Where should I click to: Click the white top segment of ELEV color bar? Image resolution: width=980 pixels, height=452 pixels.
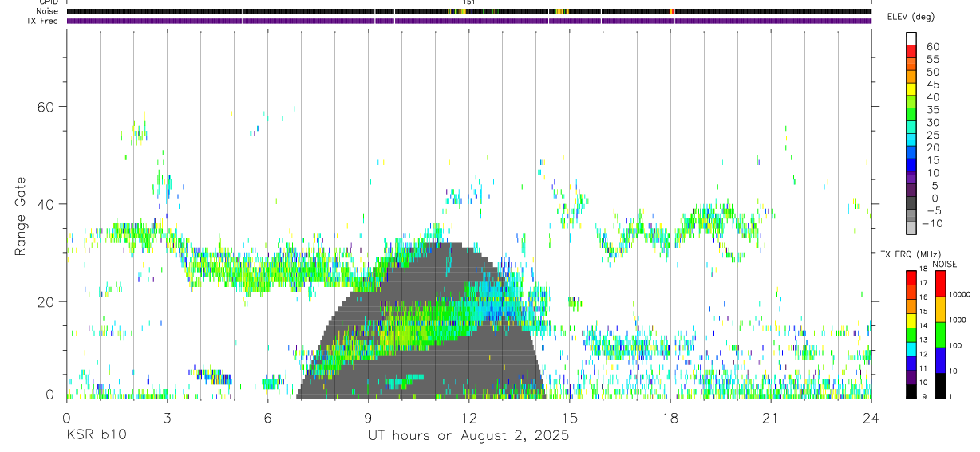911,37
